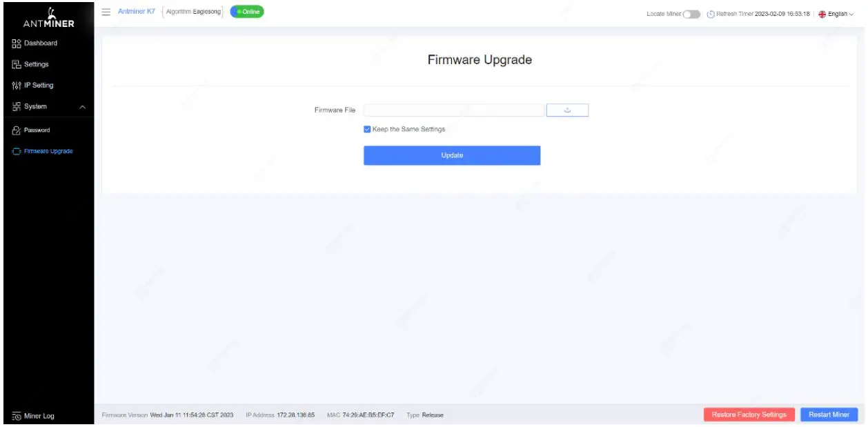Click the Dashboard grid icon
The width and height of the screenshot is (868, 427).
tap(17, 43)
